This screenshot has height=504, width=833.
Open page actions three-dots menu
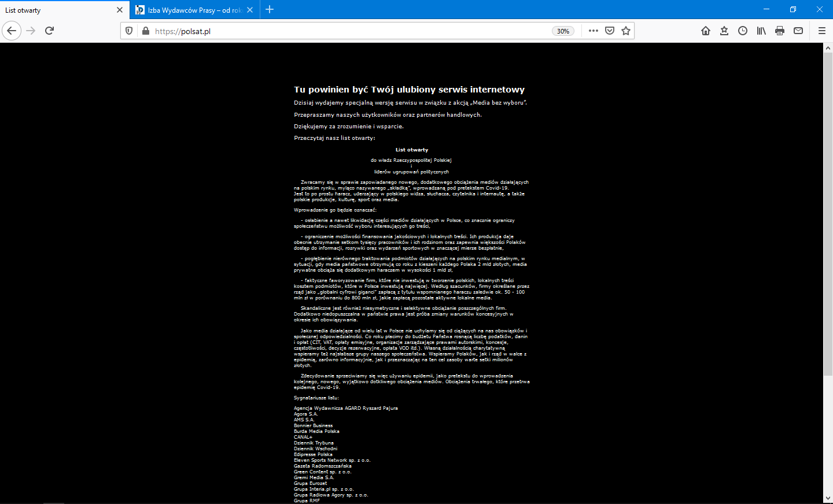(x=594, y=31)
